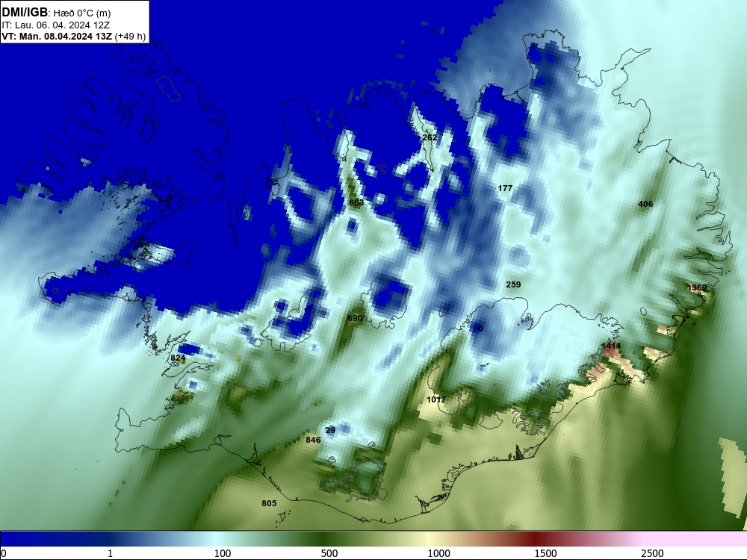Image resolution: width=747 pixels, height=560 pixels.
Task: Select the 'IT: Lau. 06. 04. 2024 12Z' line
Action: click(x=56, y=25)
